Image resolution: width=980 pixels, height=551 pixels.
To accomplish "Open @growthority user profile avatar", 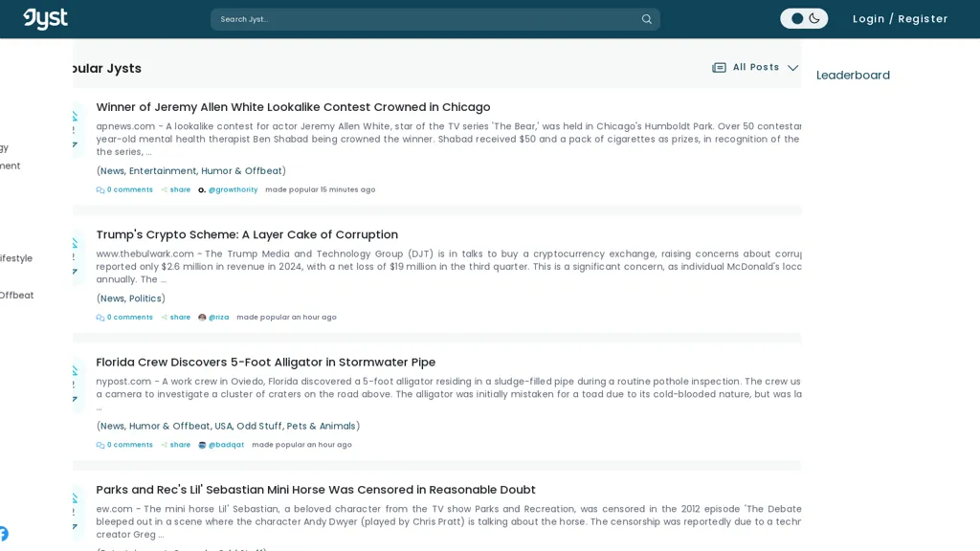I will tap(202, 190).
